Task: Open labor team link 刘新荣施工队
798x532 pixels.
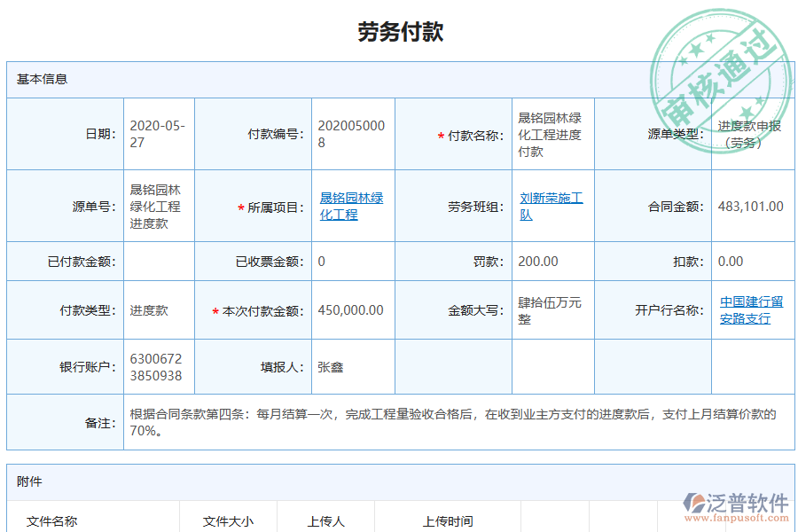Action: click(537, 206)
